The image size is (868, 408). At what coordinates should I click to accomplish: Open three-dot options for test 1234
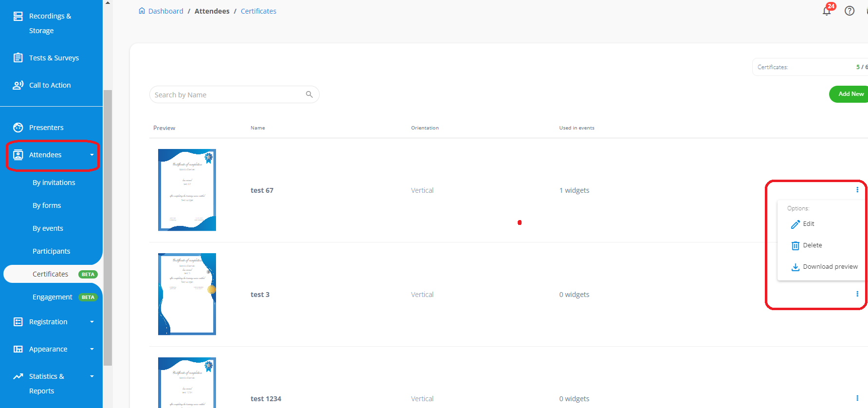(857, 398)
